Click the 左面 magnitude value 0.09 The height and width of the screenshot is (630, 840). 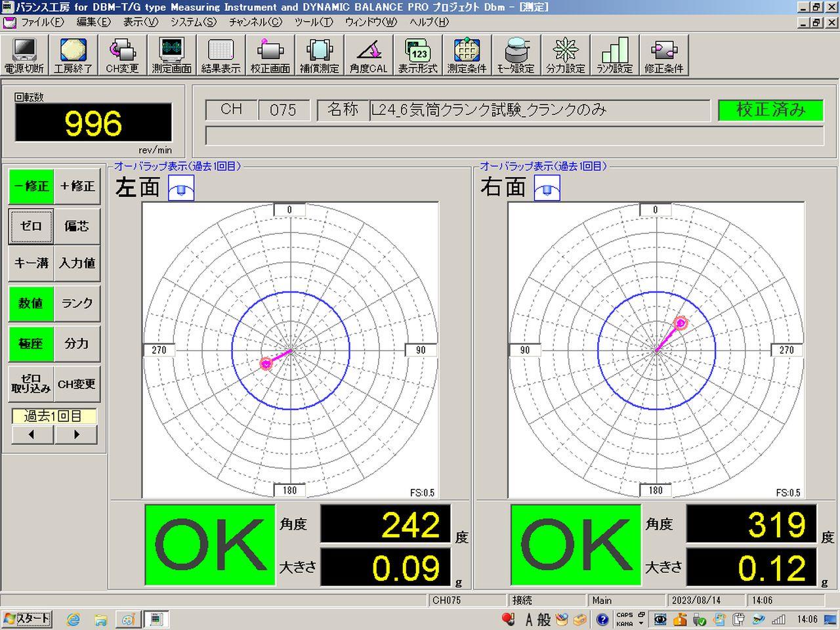385,567
